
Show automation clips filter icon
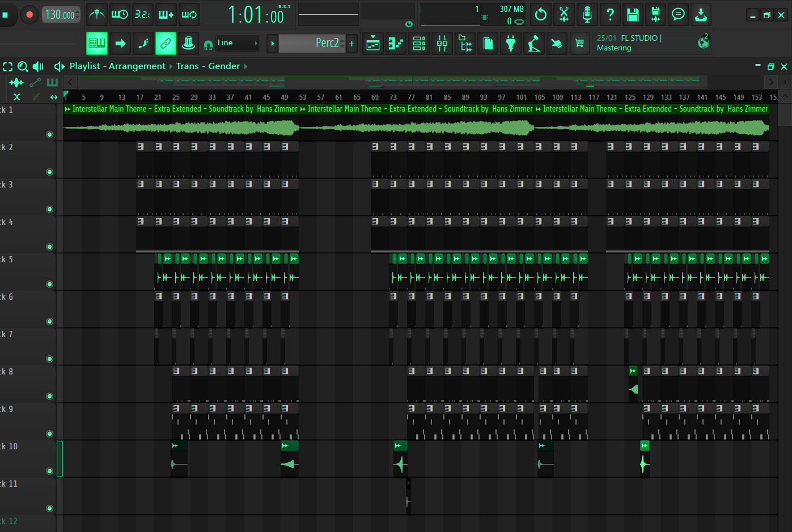click(x=35, y=83)
